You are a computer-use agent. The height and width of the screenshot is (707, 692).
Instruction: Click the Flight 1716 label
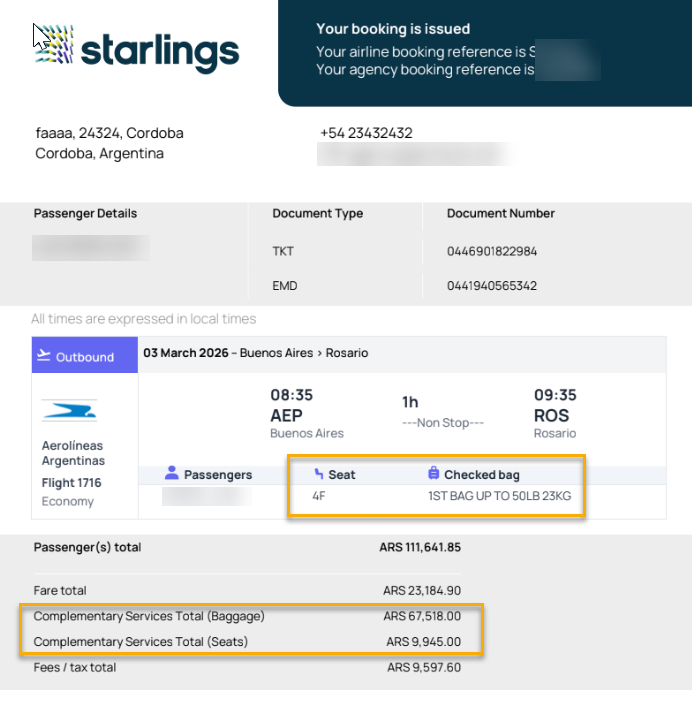[x=71, y=483]
